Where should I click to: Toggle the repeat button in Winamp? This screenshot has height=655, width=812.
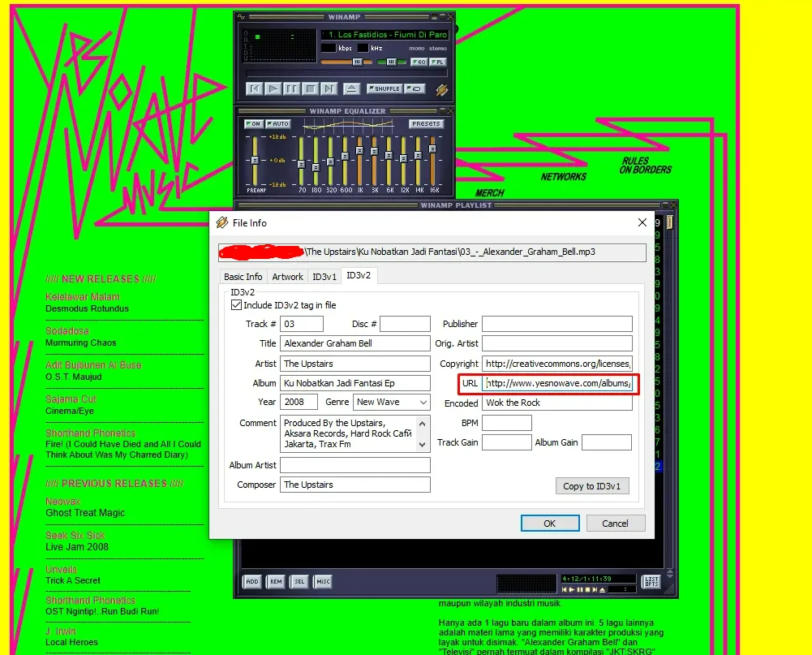click(x=415, y=88)
